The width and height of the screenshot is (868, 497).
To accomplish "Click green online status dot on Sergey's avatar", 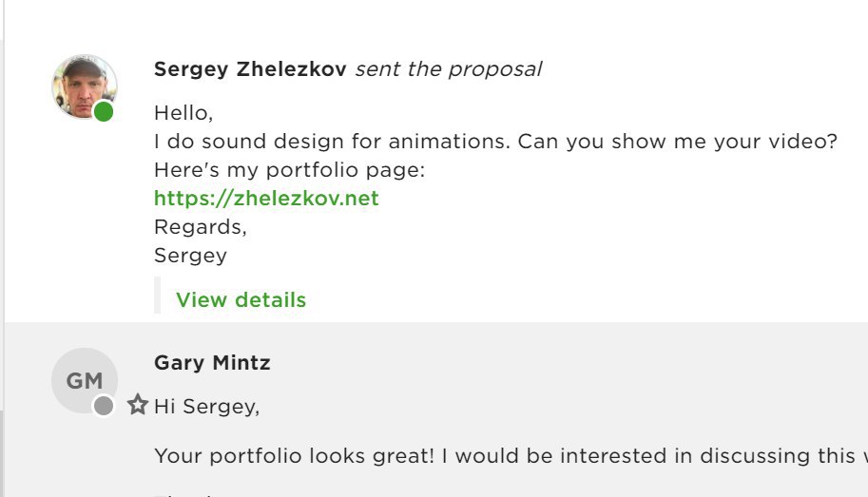I will (x=104, y=112).
